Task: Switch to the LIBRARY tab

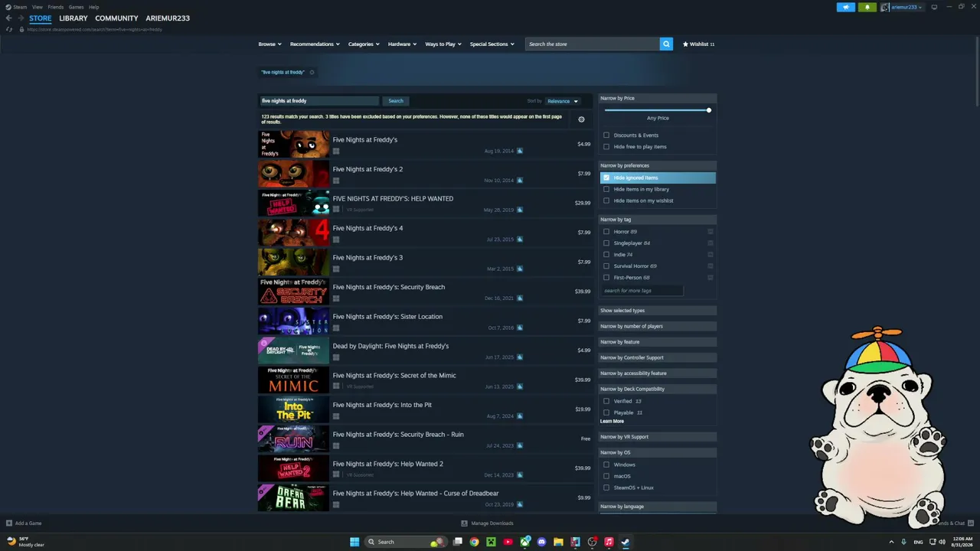Action: click(73, 18)
